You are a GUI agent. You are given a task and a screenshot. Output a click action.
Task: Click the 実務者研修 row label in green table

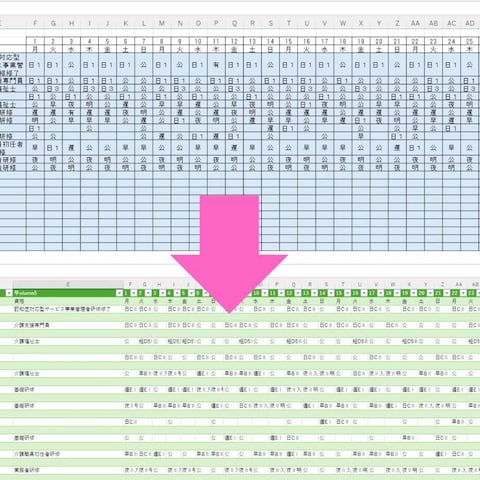(27, 470)
